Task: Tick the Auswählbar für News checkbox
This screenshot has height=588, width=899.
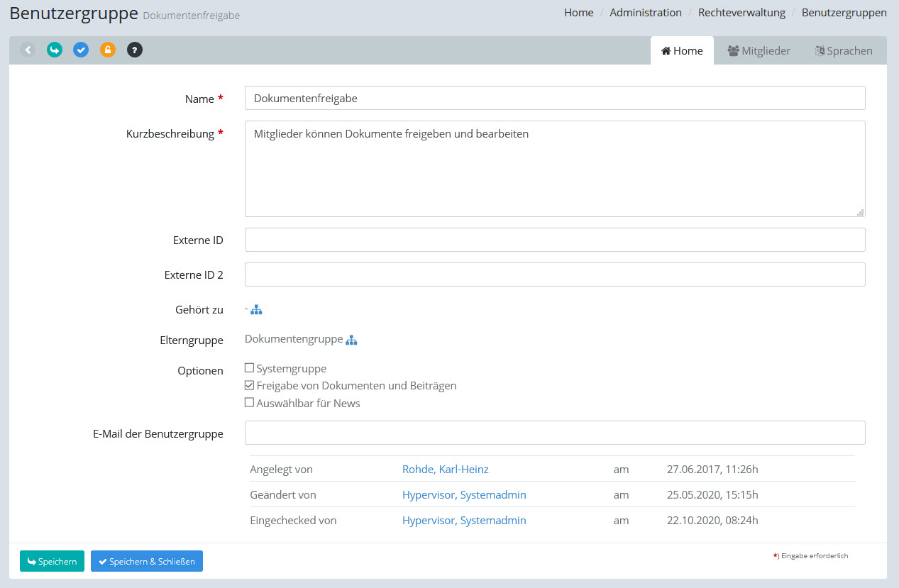Action: 249,403
